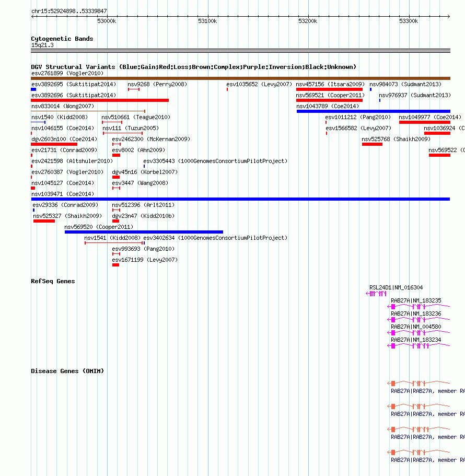Click the first orange OMIM RAB27A glyph
The width and height of the screenshot is (465, 476).
click(x=419, y=383)
